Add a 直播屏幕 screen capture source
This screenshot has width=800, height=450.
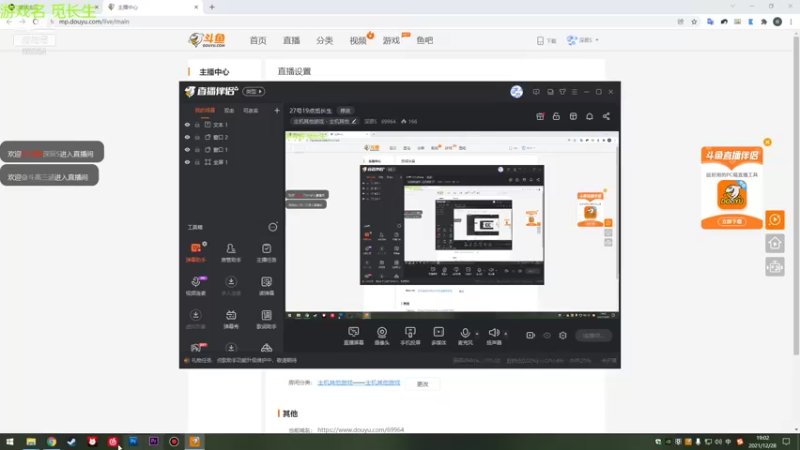[354, 336]
